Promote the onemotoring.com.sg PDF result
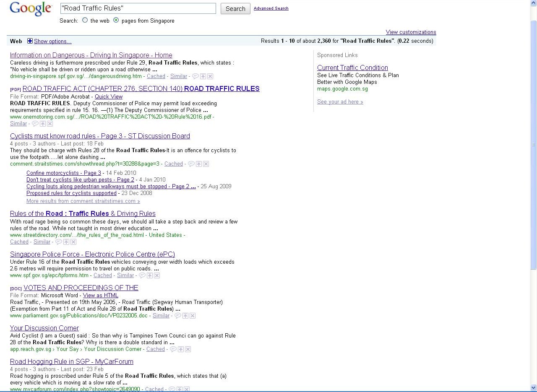 pos(43,124)
